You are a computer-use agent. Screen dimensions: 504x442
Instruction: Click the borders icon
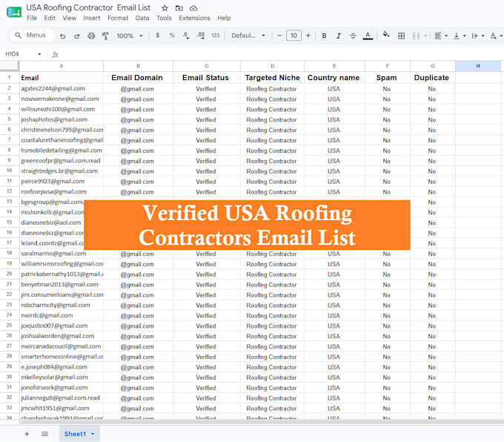401,36
